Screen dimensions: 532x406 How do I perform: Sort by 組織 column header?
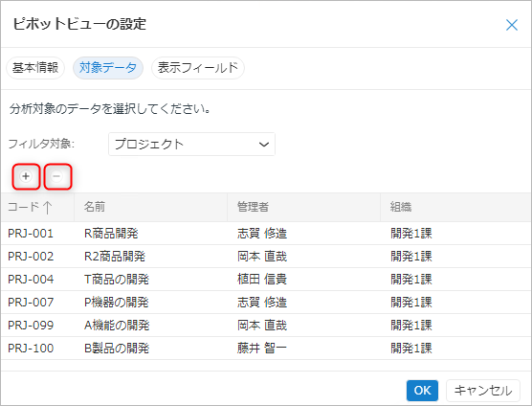coord(455,207)
